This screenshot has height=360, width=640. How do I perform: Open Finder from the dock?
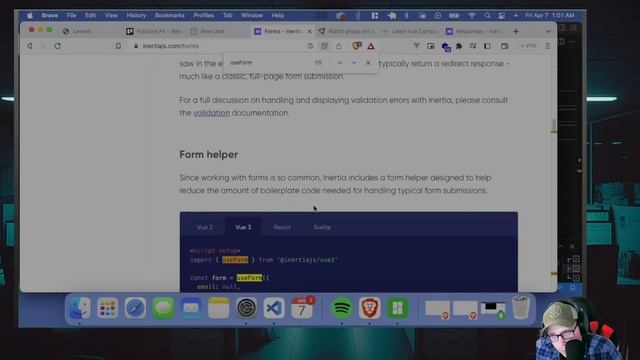(80, 308)
